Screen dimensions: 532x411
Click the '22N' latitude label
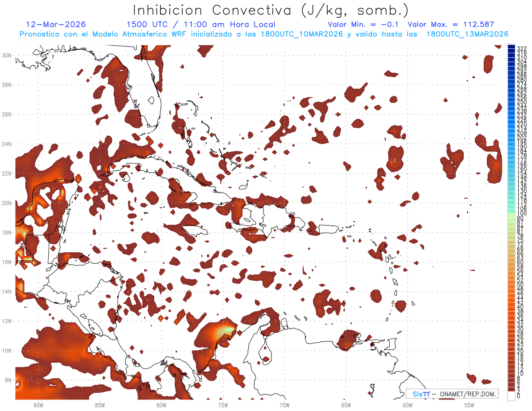click(7, 173)
